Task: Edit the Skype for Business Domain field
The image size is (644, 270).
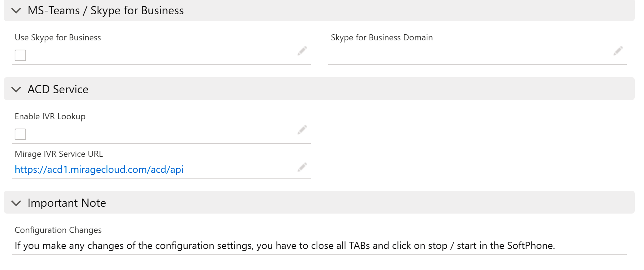Action: pos(618,51)
